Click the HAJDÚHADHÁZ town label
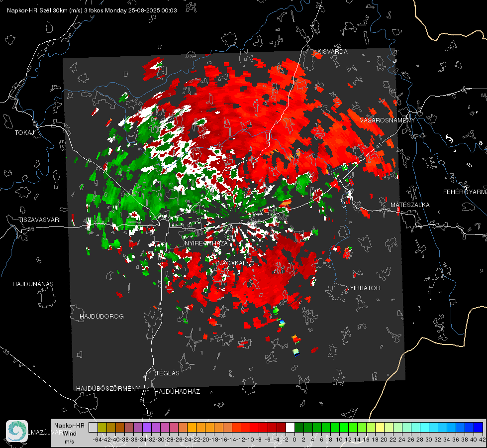Screen dimensions: 487x448 click(x=177, y=392)
